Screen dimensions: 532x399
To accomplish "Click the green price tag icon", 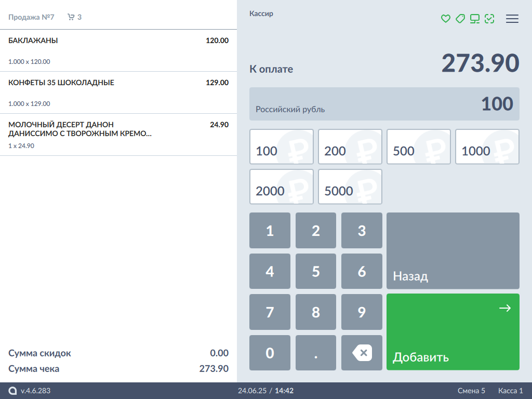I will coord(460,19).
